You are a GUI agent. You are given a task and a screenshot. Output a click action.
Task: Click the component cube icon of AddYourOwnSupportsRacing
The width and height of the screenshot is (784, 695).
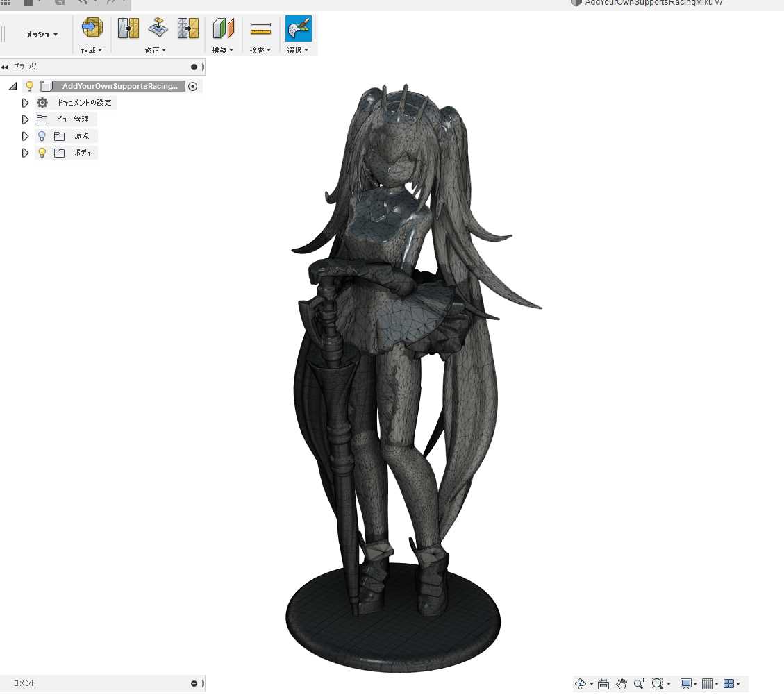[x=47, y=86]
